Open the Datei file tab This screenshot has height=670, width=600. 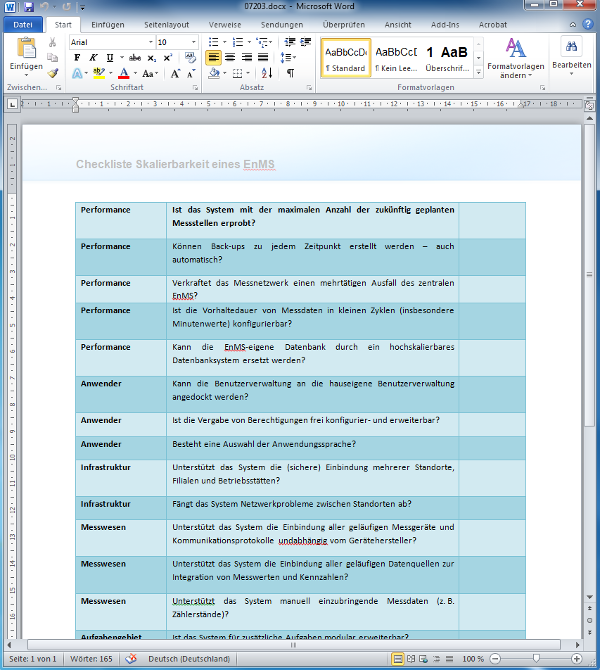23,23
